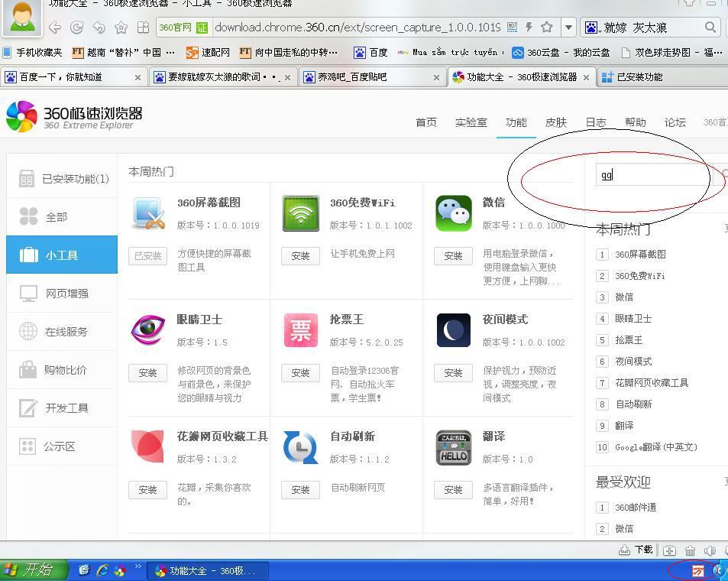Open 论坛 navigation item
Image resolution: width=728 pixels, height=581 pixels.
click(x=675, y=122)
